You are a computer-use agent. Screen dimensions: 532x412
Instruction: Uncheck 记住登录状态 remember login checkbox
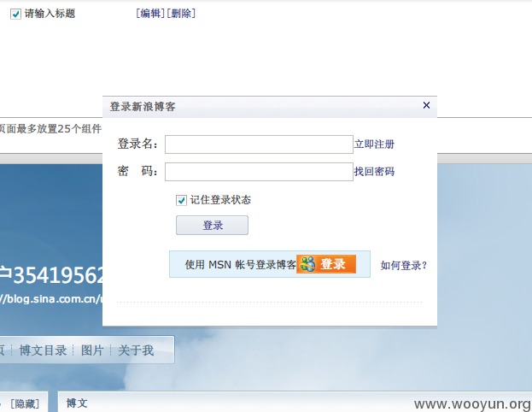pyautogui.click(x=181, y=200)
